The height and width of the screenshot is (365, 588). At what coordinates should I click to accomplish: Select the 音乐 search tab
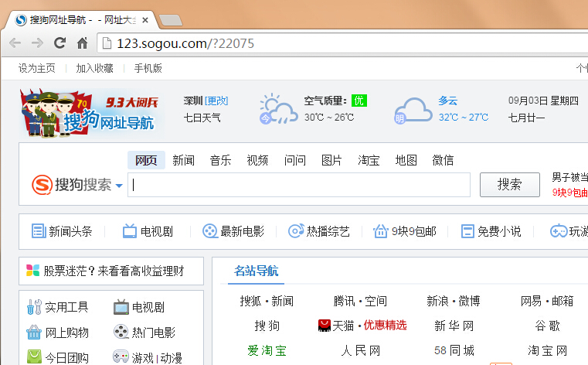(x=220, y=160)
